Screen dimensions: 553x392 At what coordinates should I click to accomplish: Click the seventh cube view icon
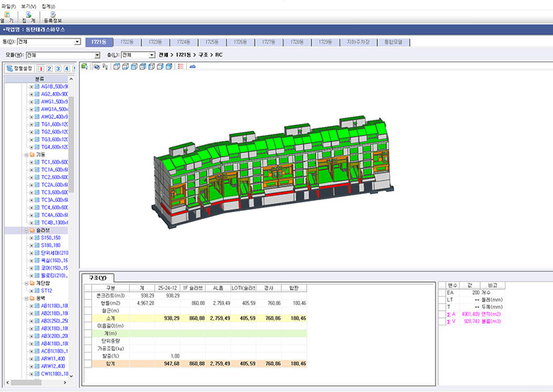tap(169, 66)
